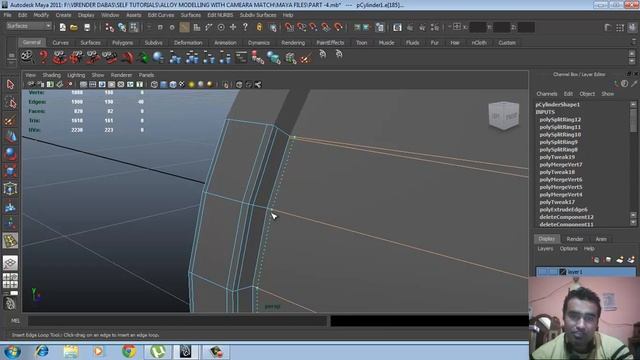Click the green arrow shelf icon
This screenshot has height=360, width=640.
143,58
